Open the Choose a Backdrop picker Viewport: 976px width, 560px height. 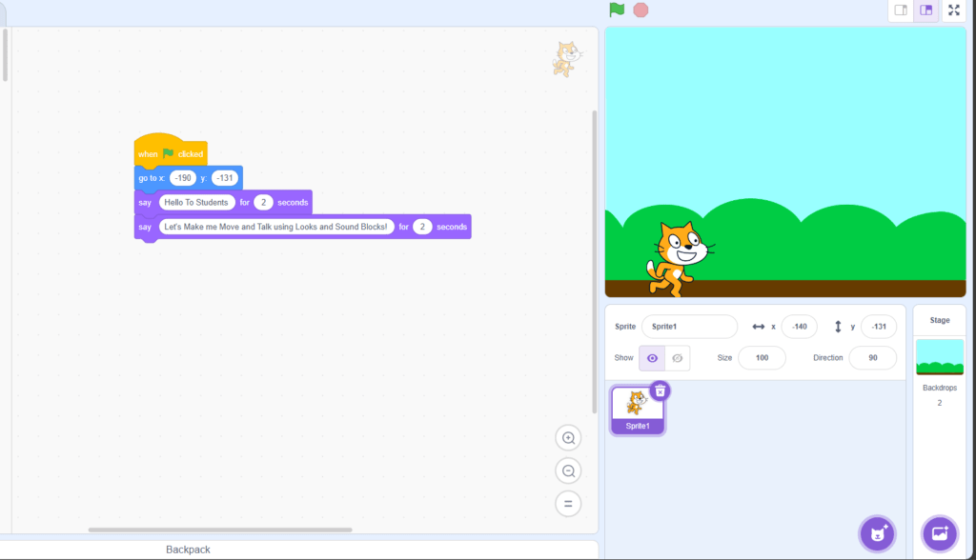coord(939,533)
